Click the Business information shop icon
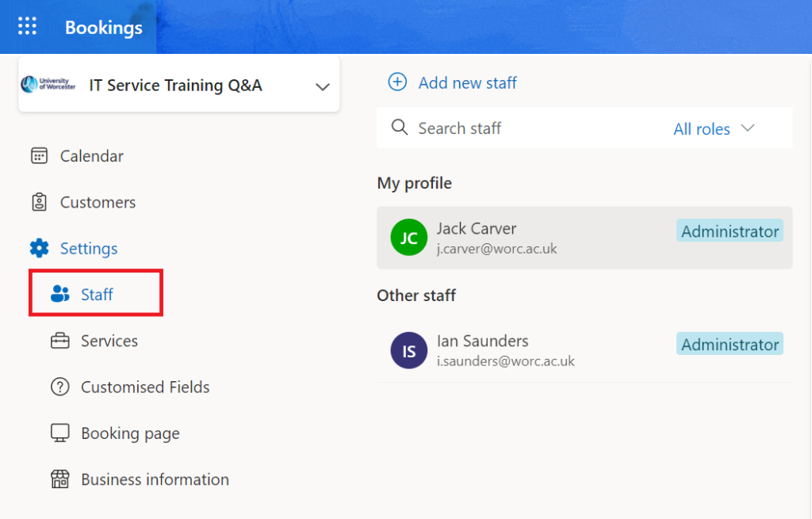 point(60,479)
